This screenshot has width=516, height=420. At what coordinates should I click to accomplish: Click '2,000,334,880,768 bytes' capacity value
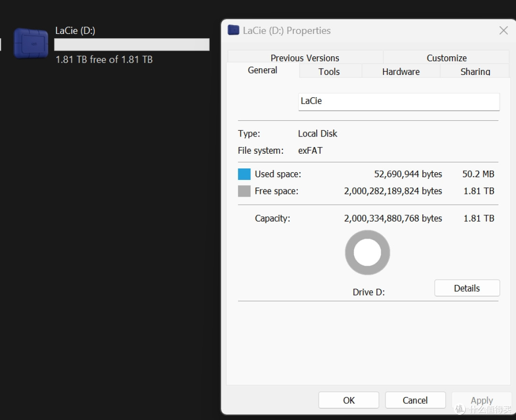[393, 218]
